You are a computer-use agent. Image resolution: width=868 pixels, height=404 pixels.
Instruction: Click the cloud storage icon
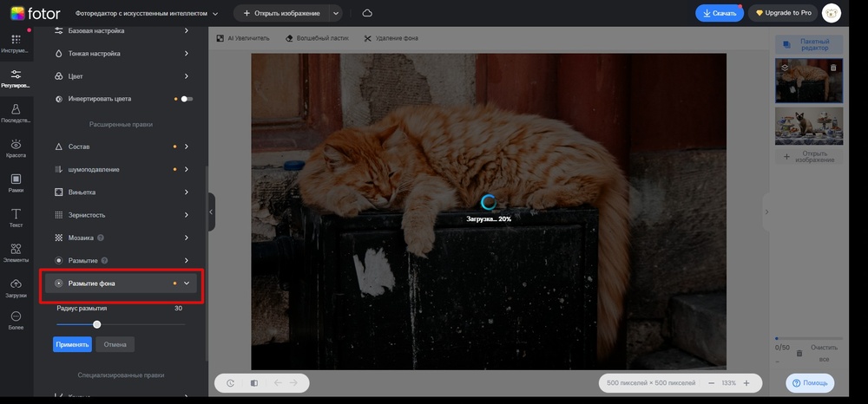click(367, 14)
